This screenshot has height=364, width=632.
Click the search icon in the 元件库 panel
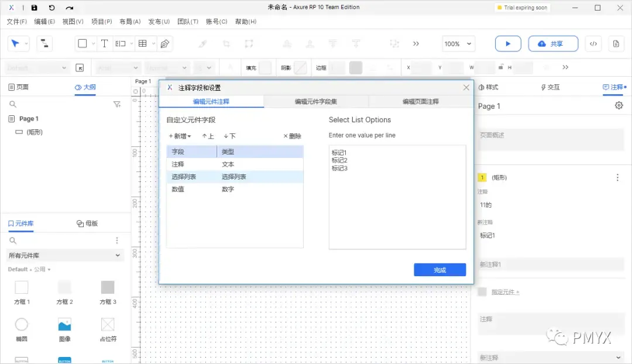pyautogui.click(x=12, y=240)
